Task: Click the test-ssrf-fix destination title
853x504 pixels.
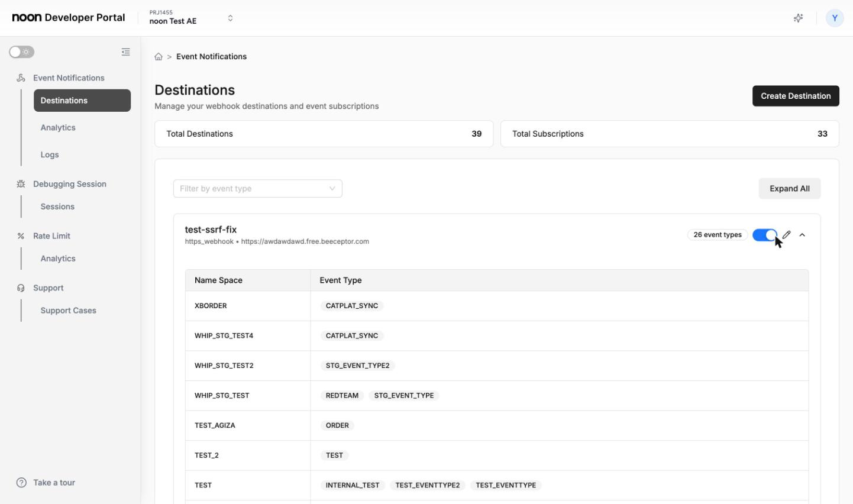Action: 211,230
